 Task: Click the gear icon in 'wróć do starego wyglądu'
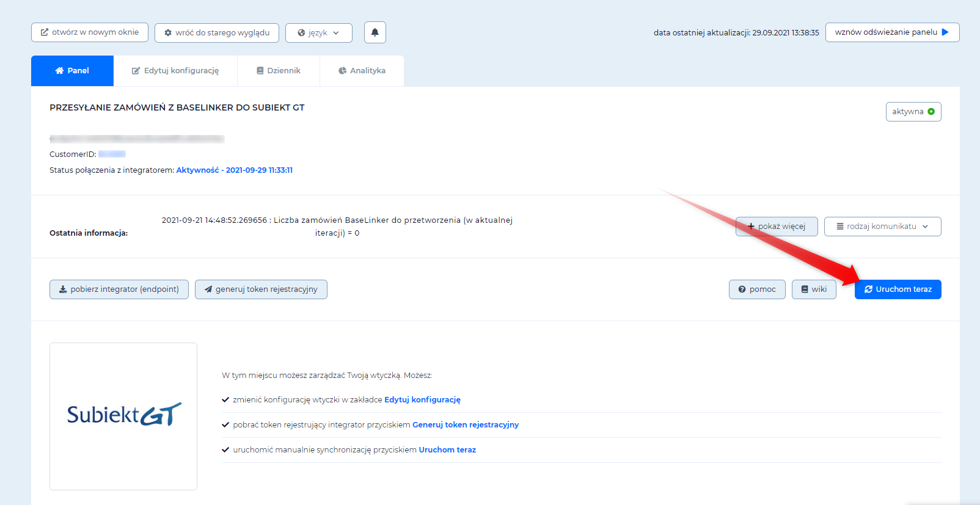click(x=168, y=33)
